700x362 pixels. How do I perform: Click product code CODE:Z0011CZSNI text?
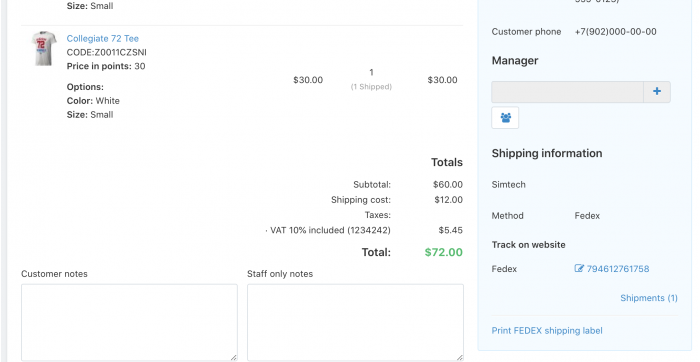107,52
